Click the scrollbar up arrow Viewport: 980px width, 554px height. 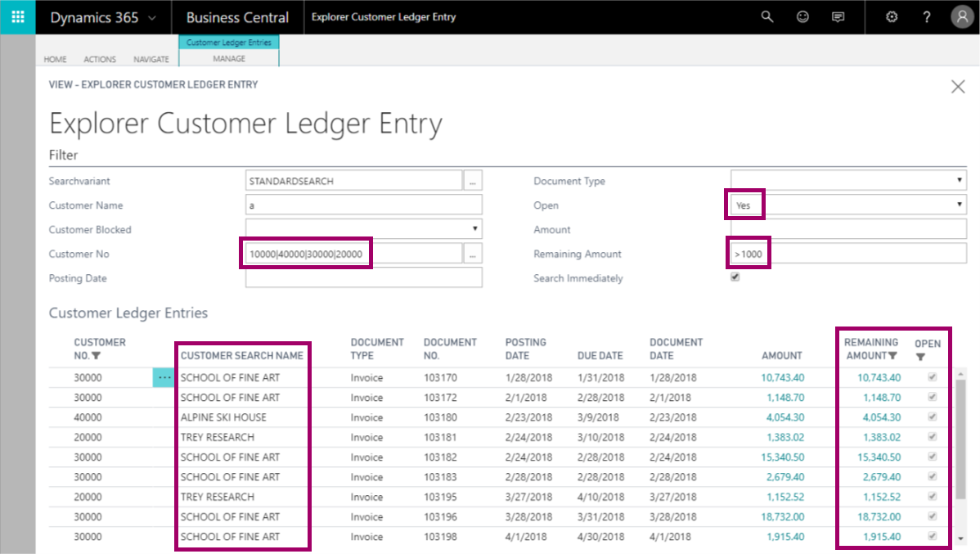(960, 374)
